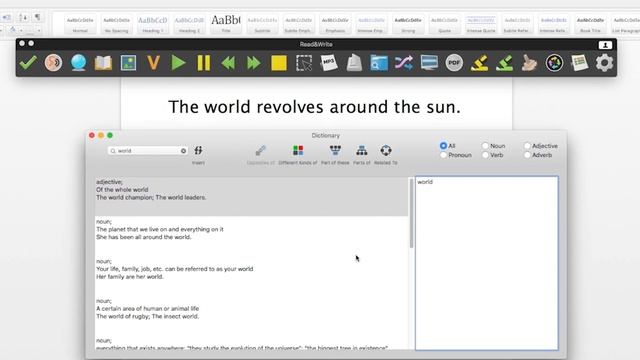Click the crossing arrows Translator icon
Viewport: 640px width, 360px height.
[404, 63]
